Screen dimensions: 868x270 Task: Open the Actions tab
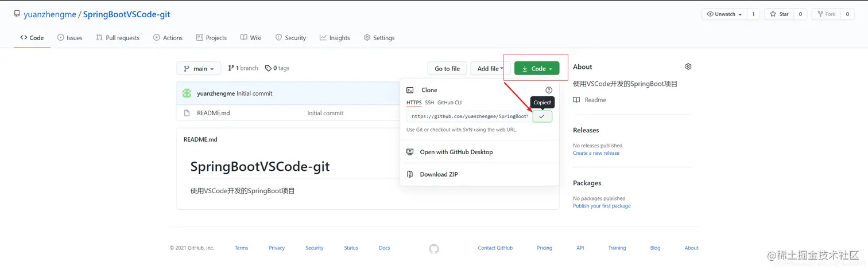pos(168,38)
